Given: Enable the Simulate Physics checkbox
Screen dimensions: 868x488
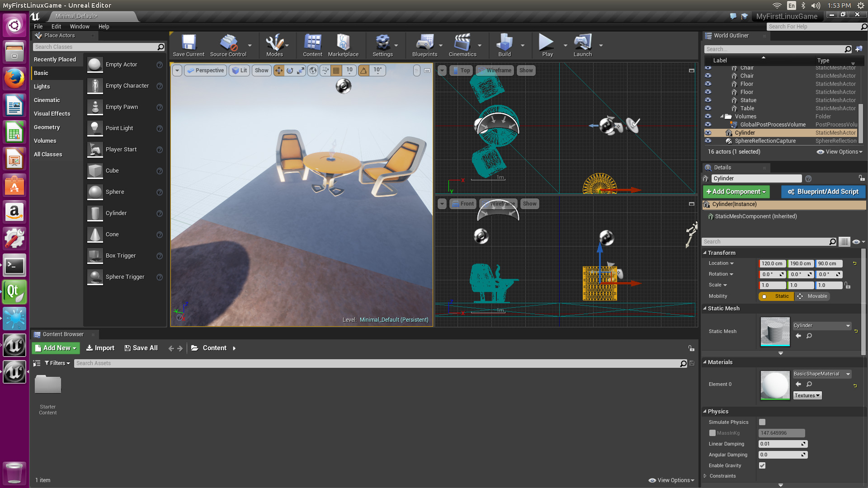Looking at the screenshot, I should 762,422.
